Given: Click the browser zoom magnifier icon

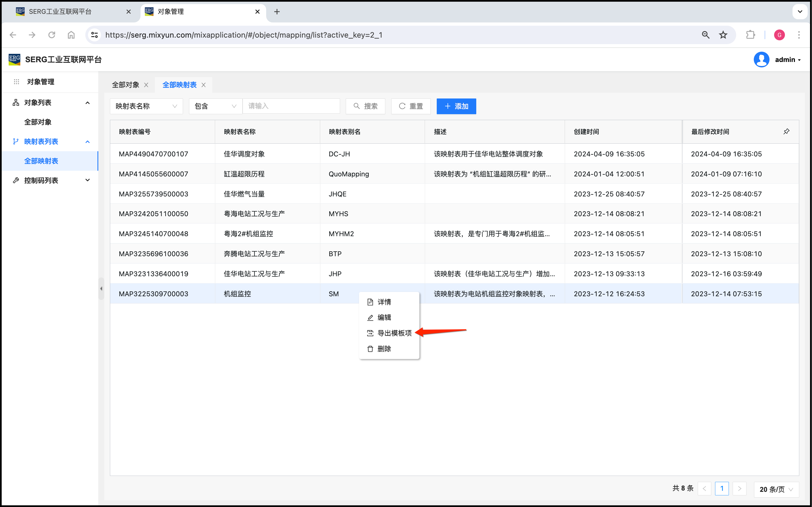Looking at the screenshot, I should (705, 35).
